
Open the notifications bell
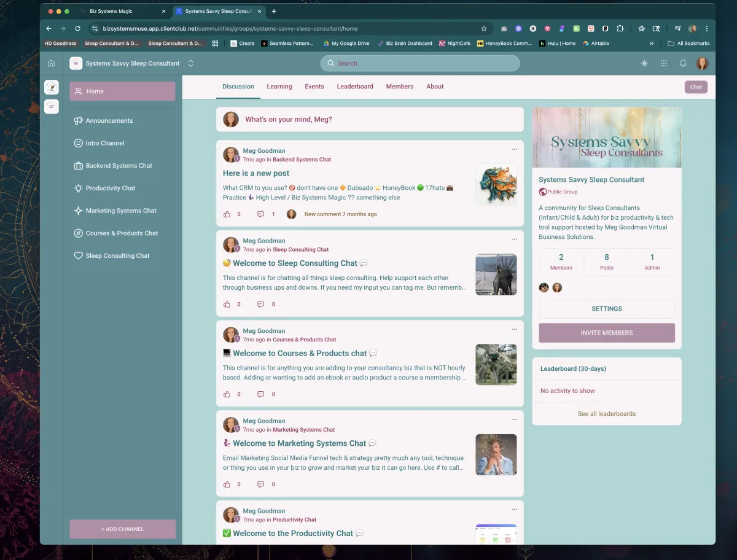coord(683,63)
